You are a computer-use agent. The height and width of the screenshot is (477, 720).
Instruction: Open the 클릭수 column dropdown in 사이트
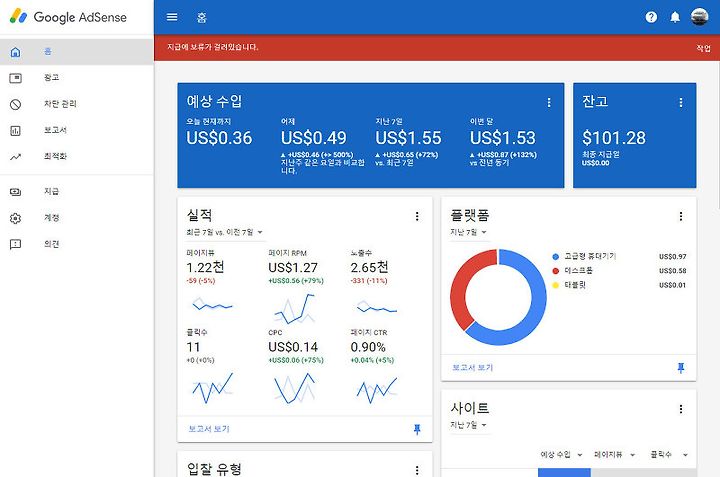pyautogui.click(x=669, y=455)
